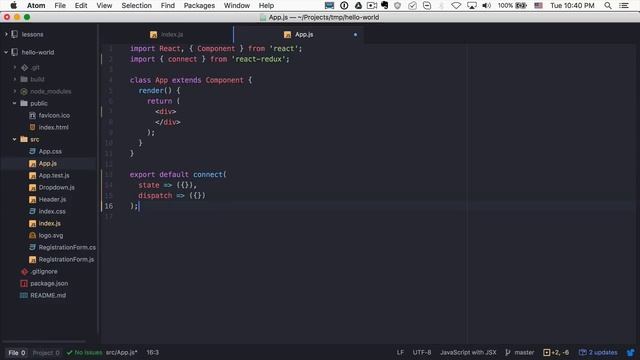Click the npm icon beside package.json
The width and height of the screenshot is (640, 360).
point(24,283)
